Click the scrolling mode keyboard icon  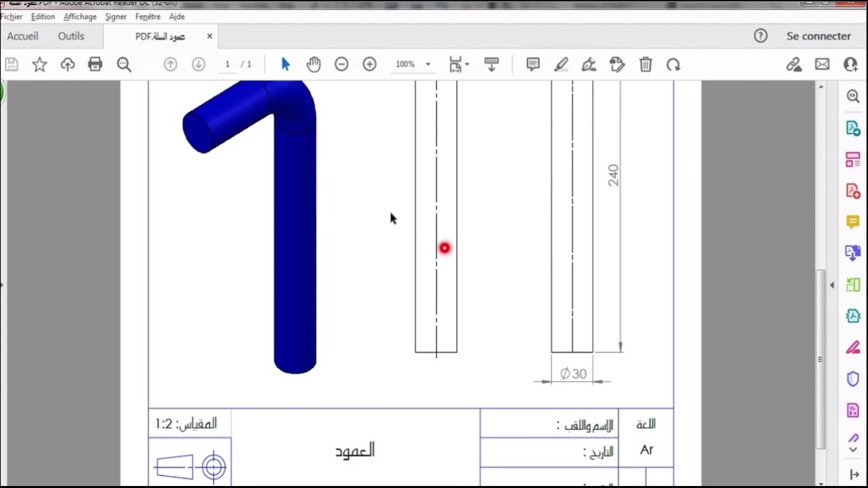[x=492, y=64]
